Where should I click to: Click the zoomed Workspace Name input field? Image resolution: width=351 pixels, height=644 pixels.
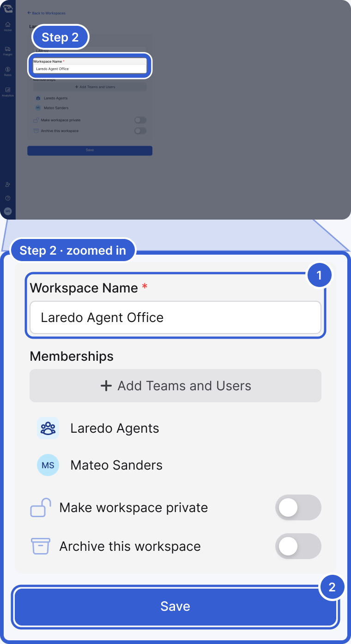175,317
